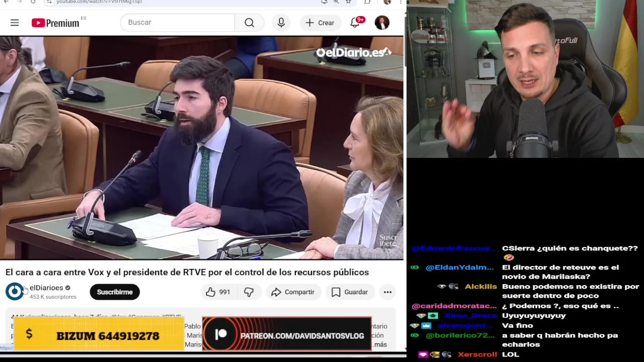This screenshot has height=362, width=644.
Task: Select message 'Uyuyuyuyuyuy'
Action: point(534,316)
